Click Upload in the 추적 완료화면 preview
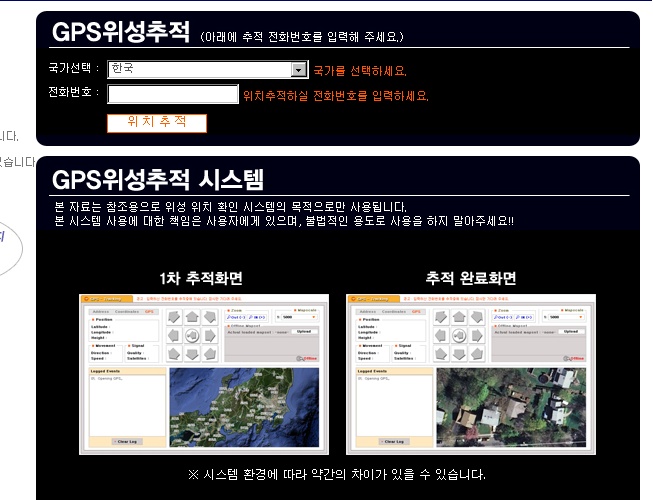This screenshot has height=500, width=653. (571, 331)
